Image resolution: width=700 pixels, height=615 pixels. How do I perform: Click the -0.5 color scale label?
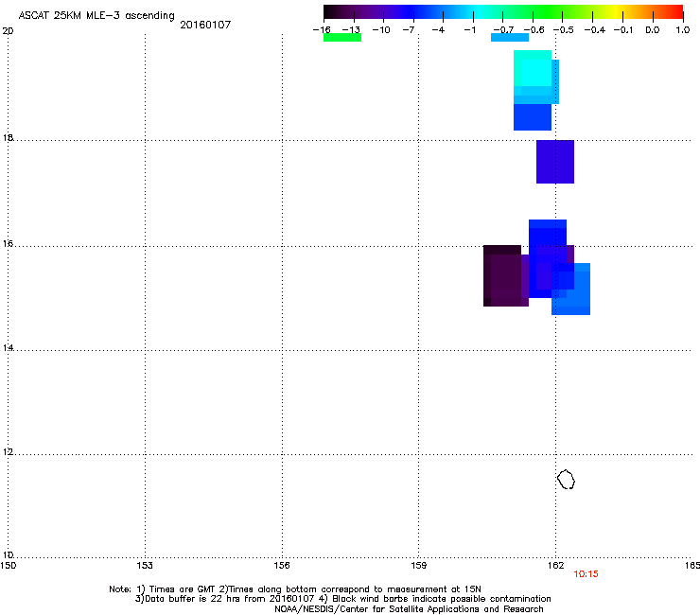(564, 30)
